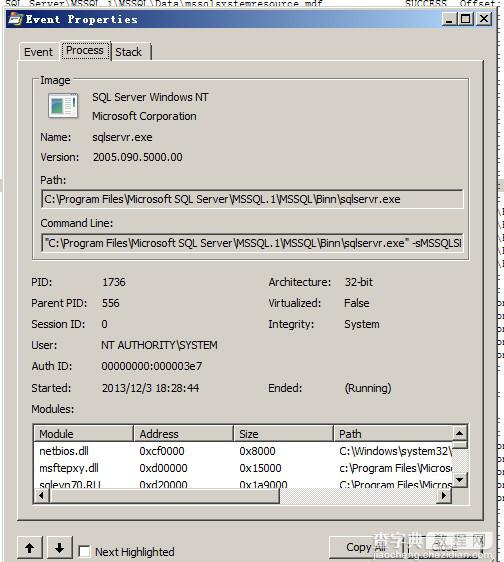504x562 pixels.
Task: Sort modules by Module column header
Action: [84, 434]
